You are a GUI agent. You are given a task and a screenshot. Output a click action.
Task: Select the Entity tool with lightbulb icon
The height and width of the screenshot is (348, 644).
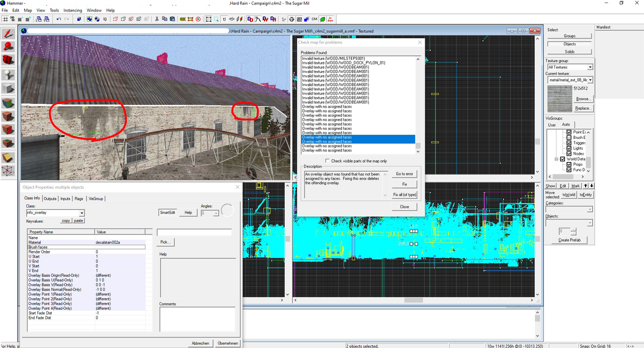pos(8,74)
